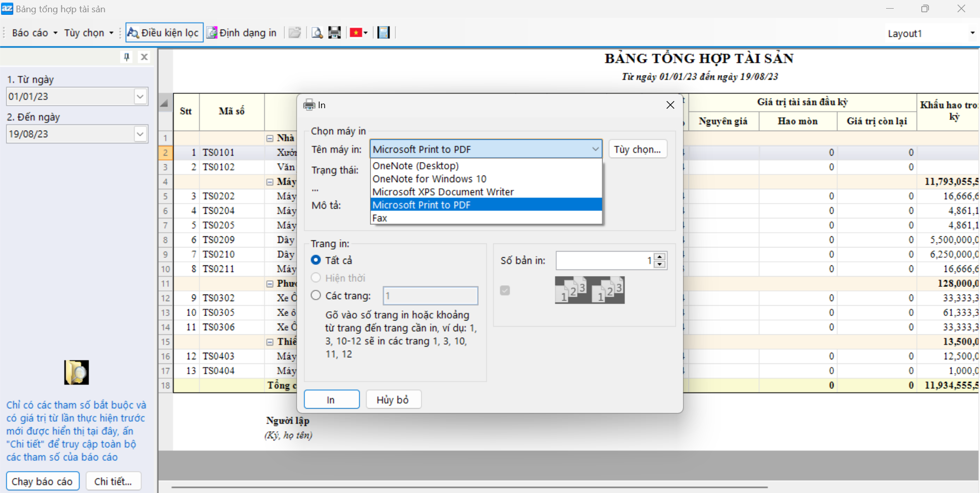Click the print preview magnifier icon
The height and width of the screenshot is (493, 980).
(x=317, y=33)
